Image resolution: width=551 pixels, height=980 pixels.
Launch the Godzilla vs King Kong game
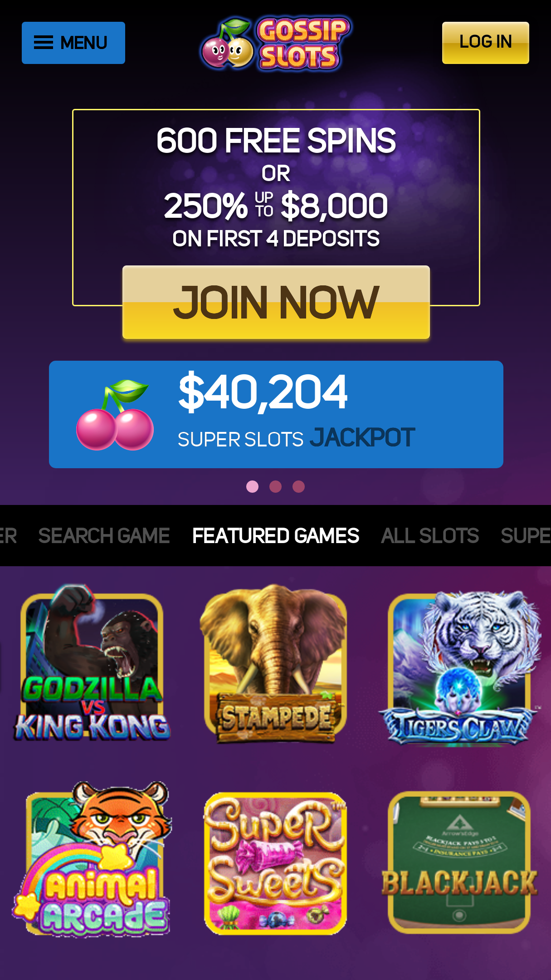(x=92, y=663)
